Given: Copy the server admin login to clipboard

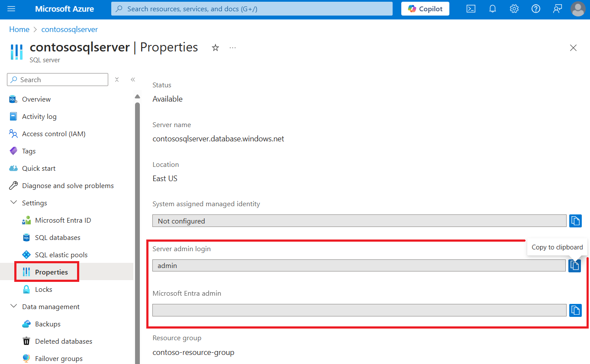Looking at the screenshot, I should 575,265.
